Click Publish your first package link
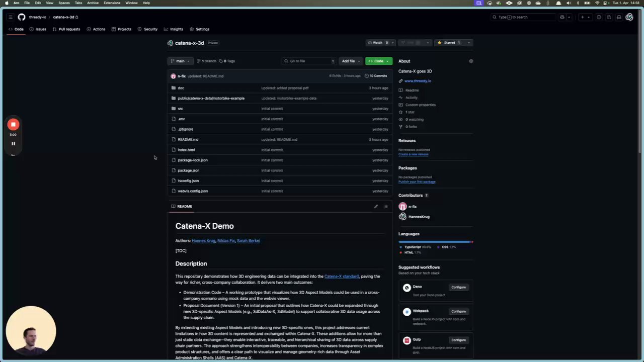The height and width of the screenshot is (362, 644). 417,182
